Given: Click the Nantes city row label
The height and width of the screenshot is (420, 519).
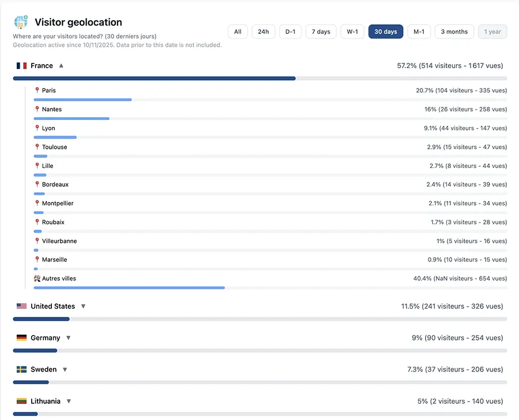Looking at the screenshot, I should coord(51,110).
